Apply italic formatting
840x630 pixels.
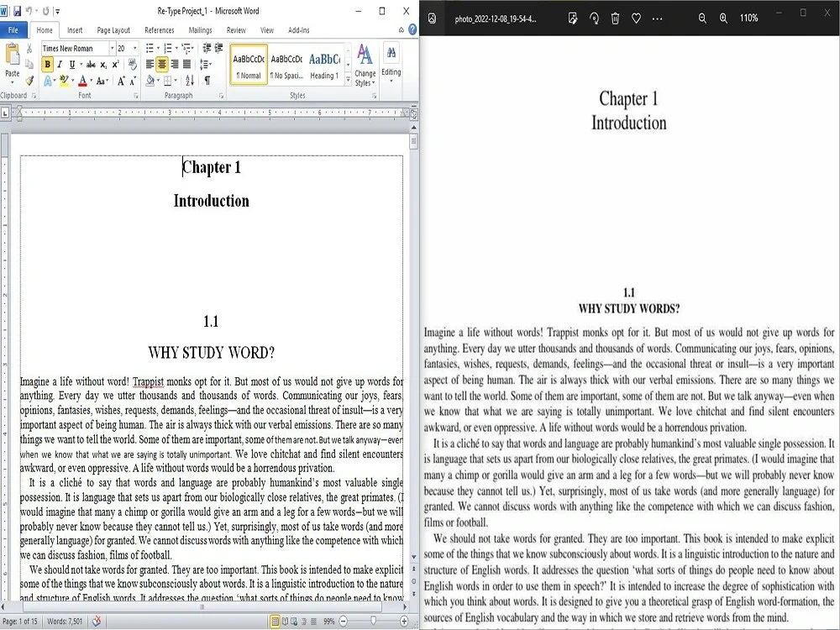click(x=59, y=64)
